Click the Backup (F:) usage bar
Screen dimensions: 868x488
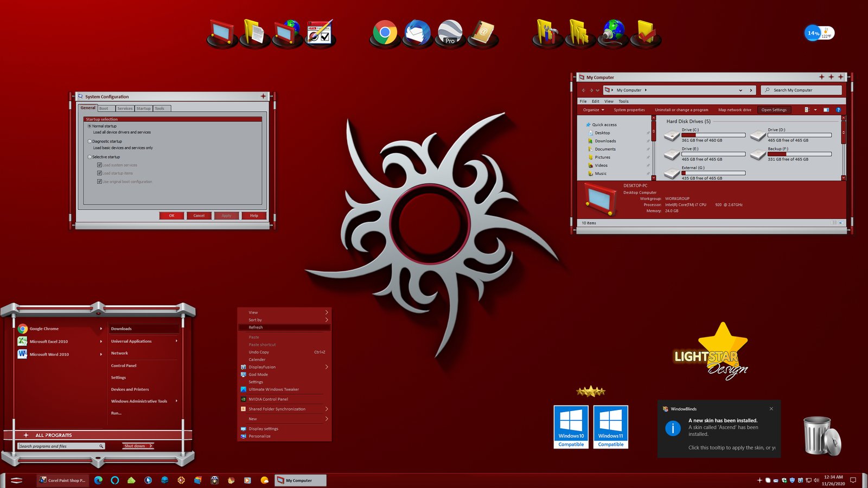(x=800, y=154)
